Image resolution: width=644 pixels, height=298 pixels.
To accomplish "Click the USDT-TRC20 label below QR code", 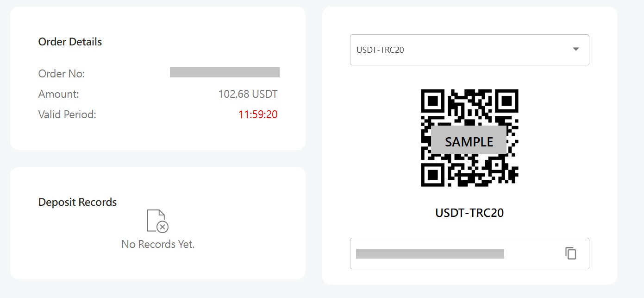I will pyautogui.click(x=469, y=213).
